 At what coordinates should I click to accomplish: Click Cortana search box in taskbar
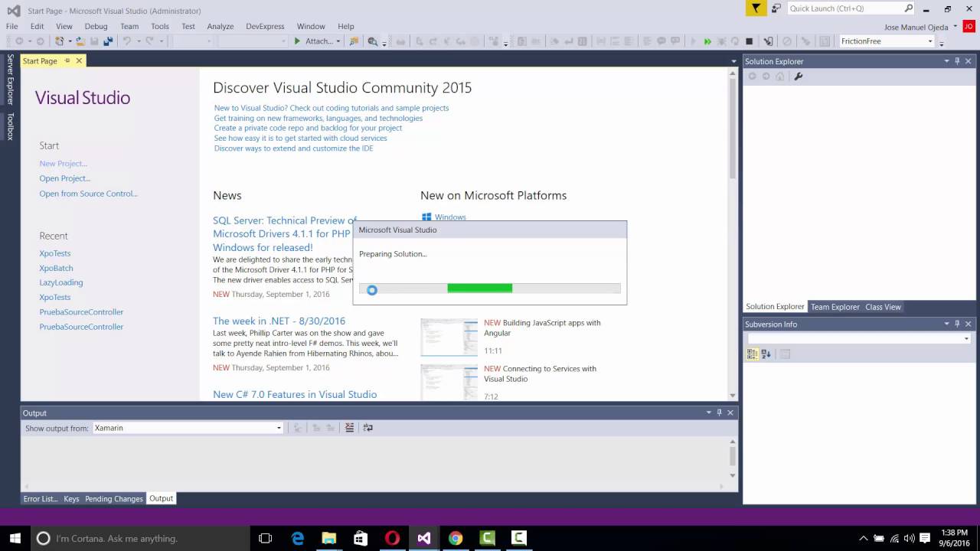139,538
